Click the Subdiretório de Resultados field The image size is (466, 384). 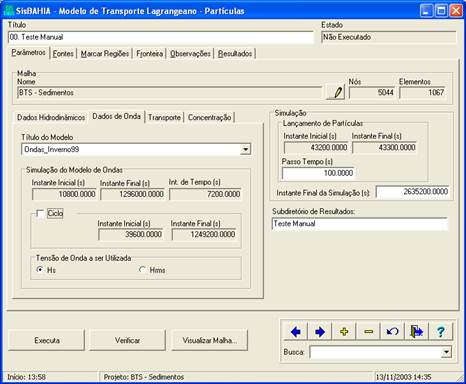point(360,224)
